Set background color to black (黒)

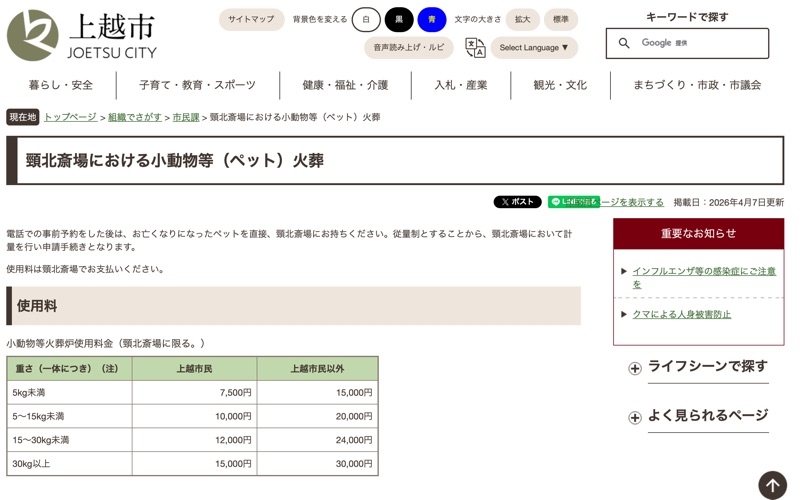click(x=399, y=19)
